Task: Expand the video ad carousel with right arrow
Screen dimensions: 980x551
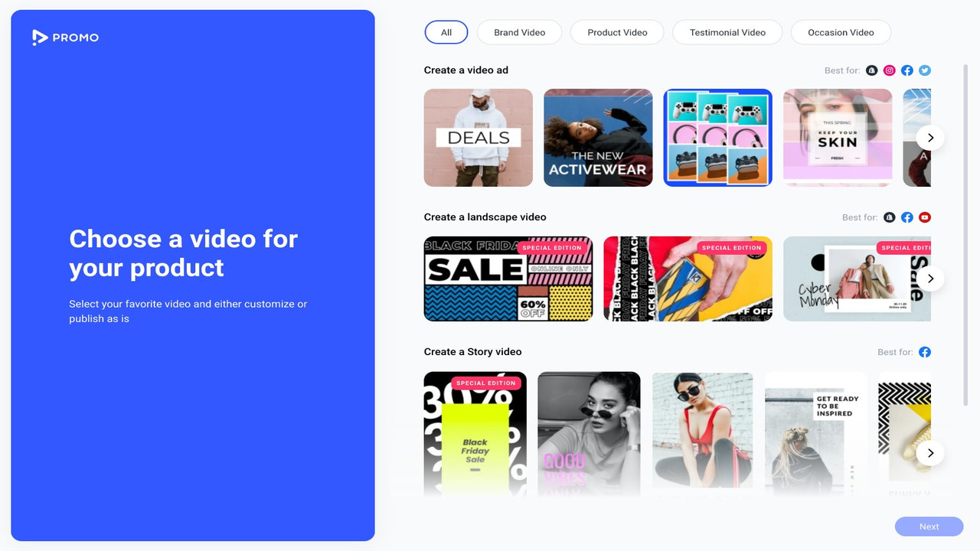Action: (x=930, y=137)
